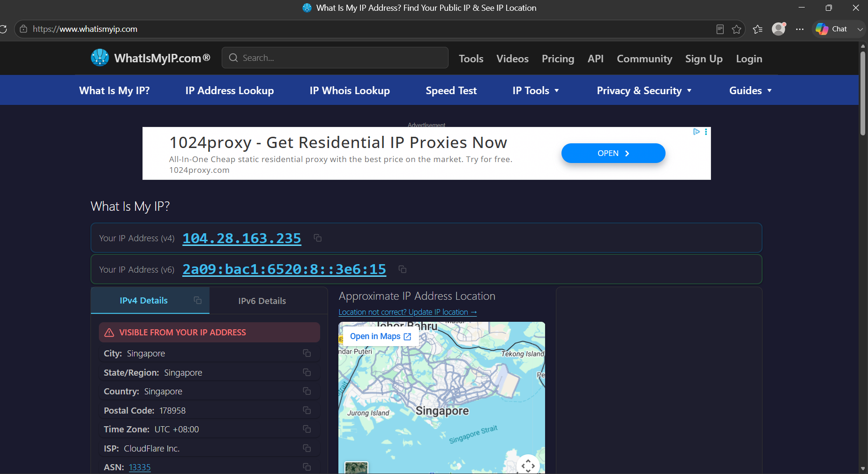
Task: Click the browser refresh icon
Action: pos(3,29)
